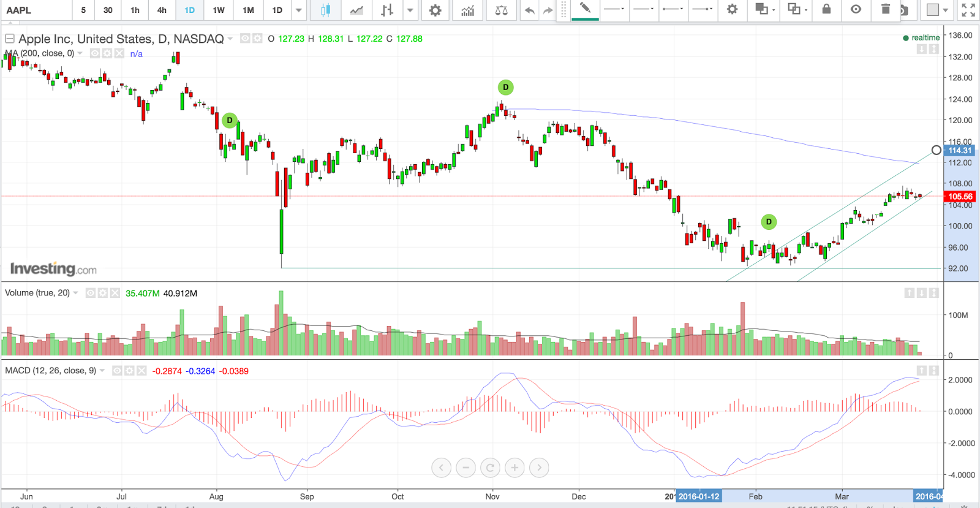Switch to 1h timeframe
980x508 pixels.
click(135, 10)
